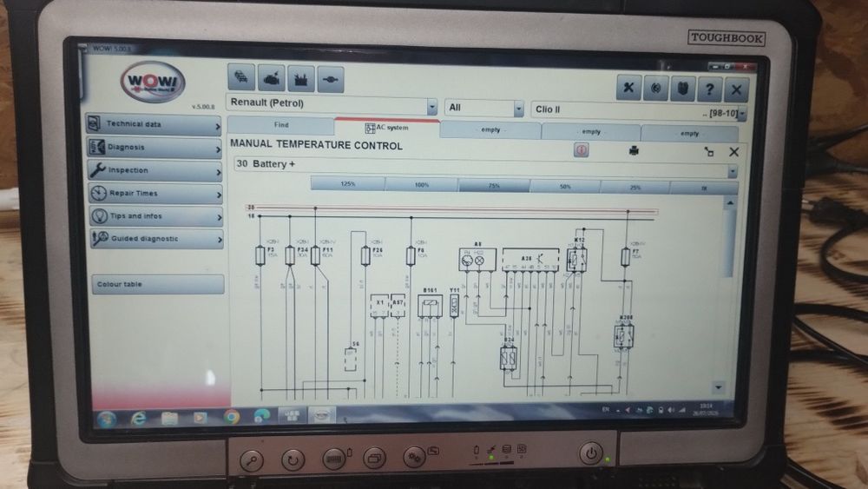Open Inspection menu
The height and width of the screenshot is (489, 868).
[155, 170]
